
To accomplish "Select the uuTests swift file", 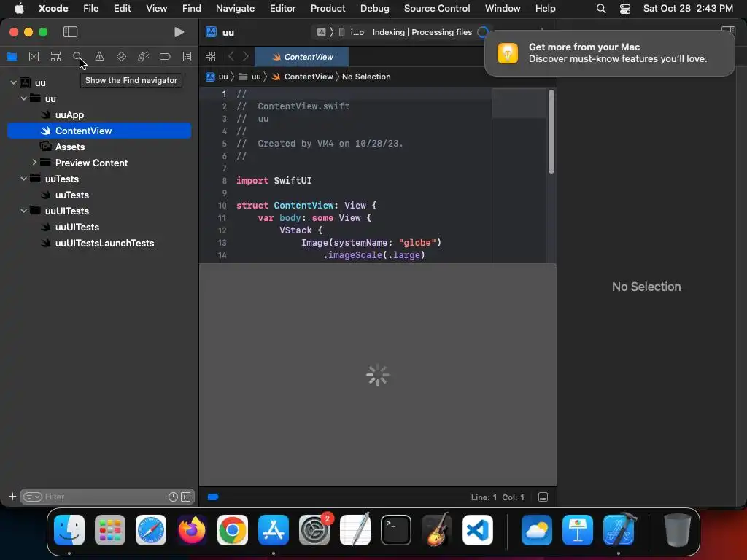I will coord(72,195).
